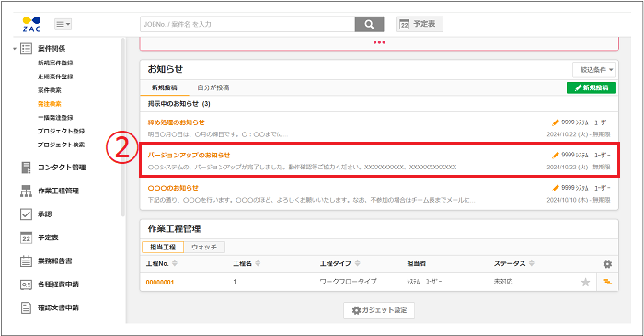This screenshot has height=336, width=644.
Task: Open 締め処理のお知らせ notice link
Action: click(x=177, y=122)
